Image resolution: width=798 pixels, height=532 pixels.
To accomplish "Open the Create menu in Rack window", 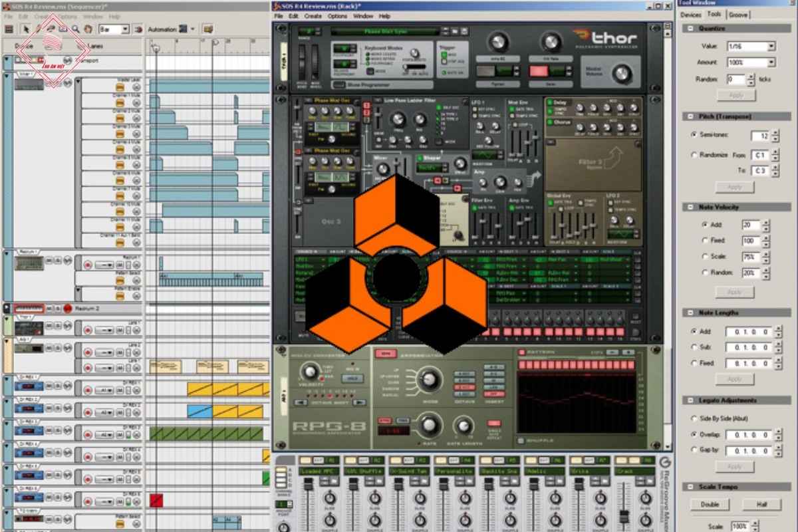I will (313, 16).
